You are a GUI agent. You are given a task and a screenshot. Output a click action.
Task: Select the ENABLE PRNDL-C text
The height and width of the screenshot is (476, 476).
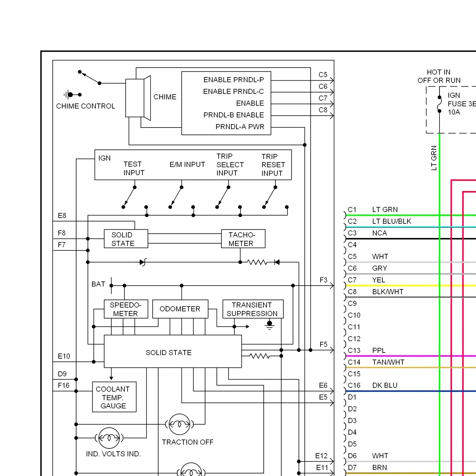pos(234,91)
